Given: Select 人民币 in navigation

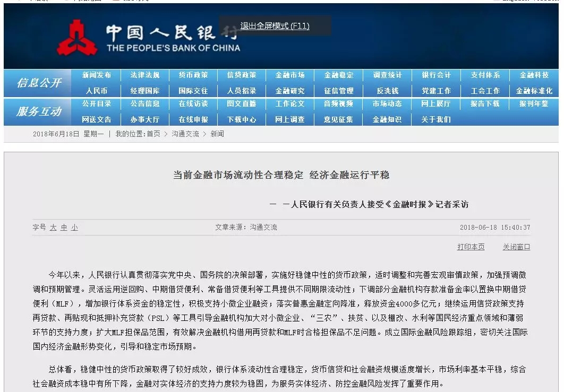Looking at the screenshot, I should (x=97, y=91).
